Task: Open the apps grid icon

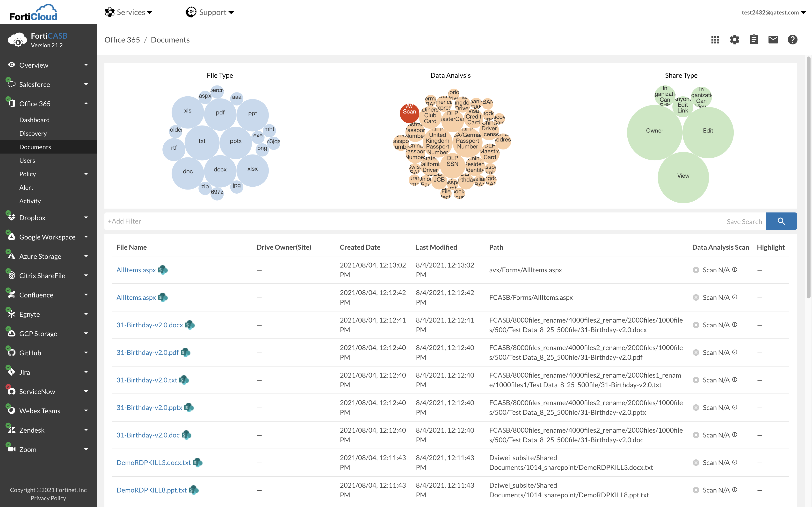Action: (715, 40)
